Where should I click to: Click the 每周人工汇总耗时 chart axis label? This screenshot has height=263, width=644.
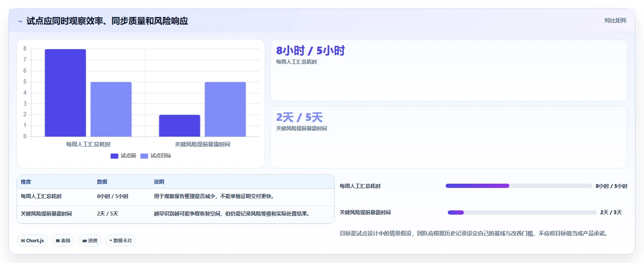[88, 144]
